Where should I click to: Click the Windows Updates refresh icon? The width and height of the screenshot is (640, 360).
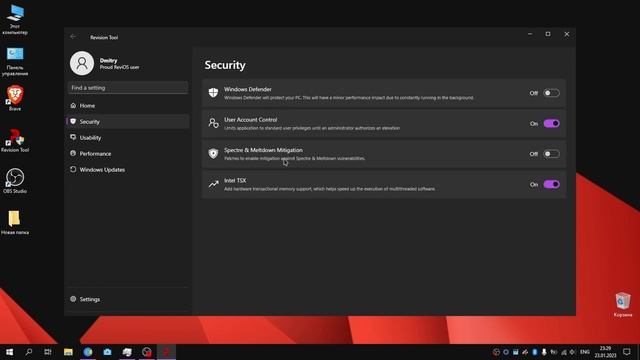pos(73,169)
